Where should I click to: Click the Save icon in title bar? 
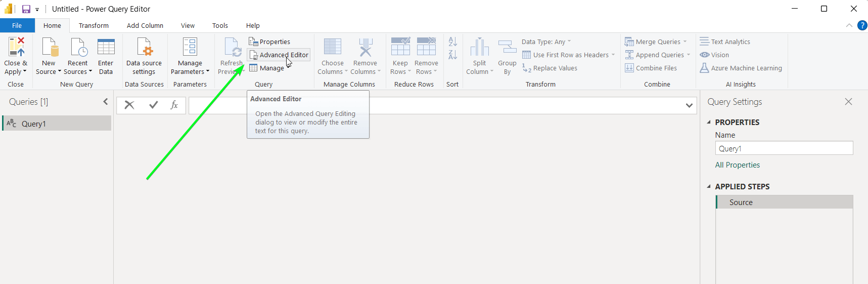(x=26, y=9)
